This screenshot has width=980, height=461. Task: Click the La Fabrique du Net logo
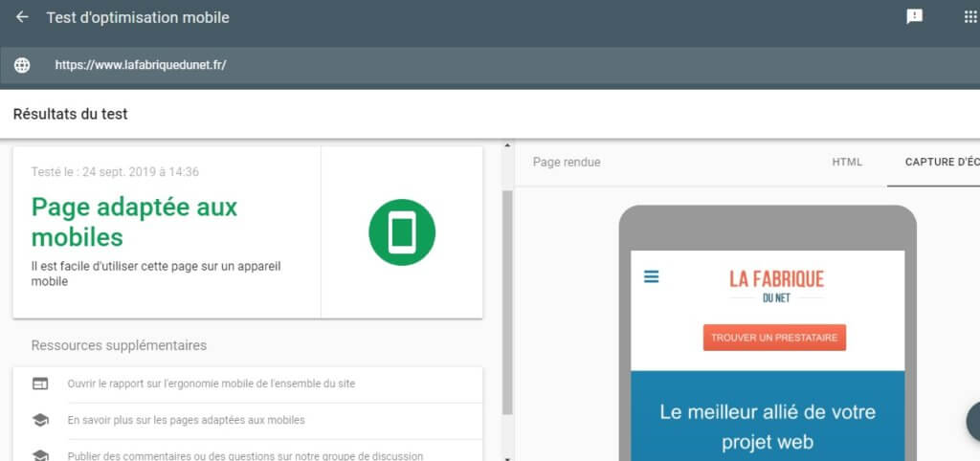(776, 285)
